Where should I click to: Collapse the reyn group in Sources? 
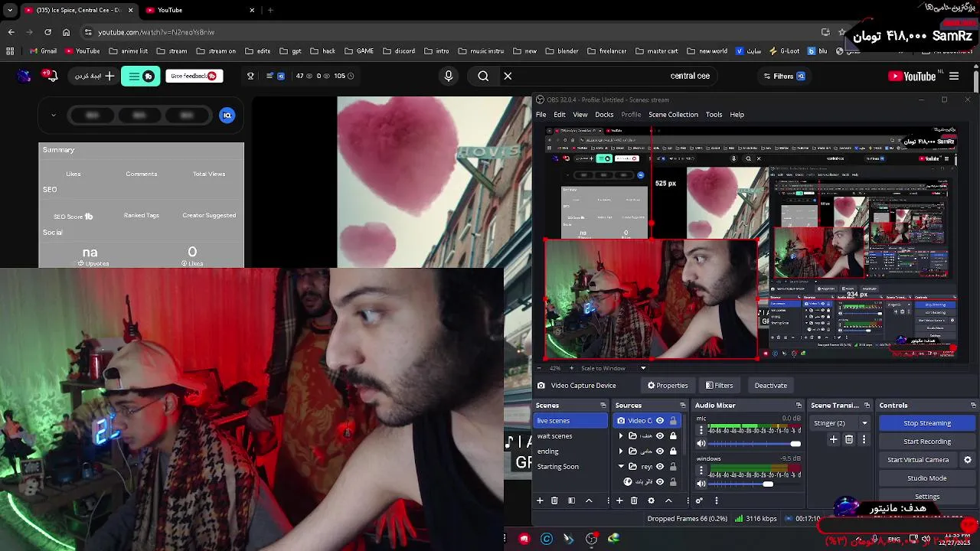[621, 466]
